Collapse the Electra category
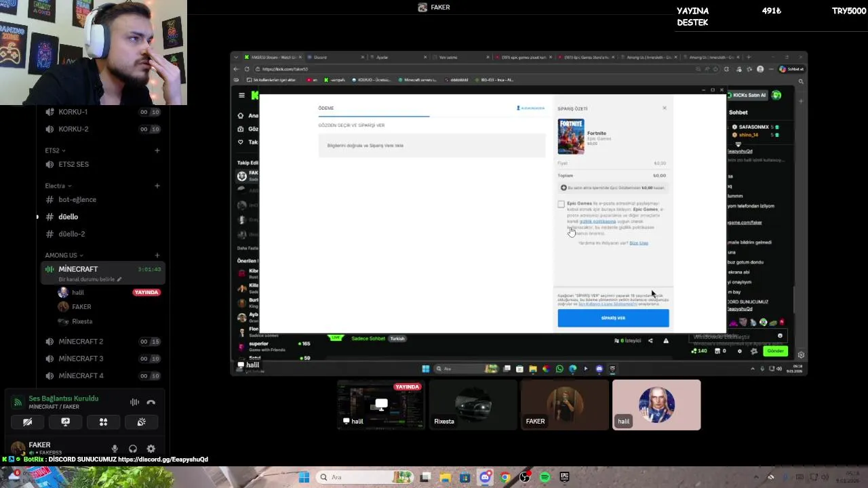This screenshot has width=868, height=488. point(58,186)
